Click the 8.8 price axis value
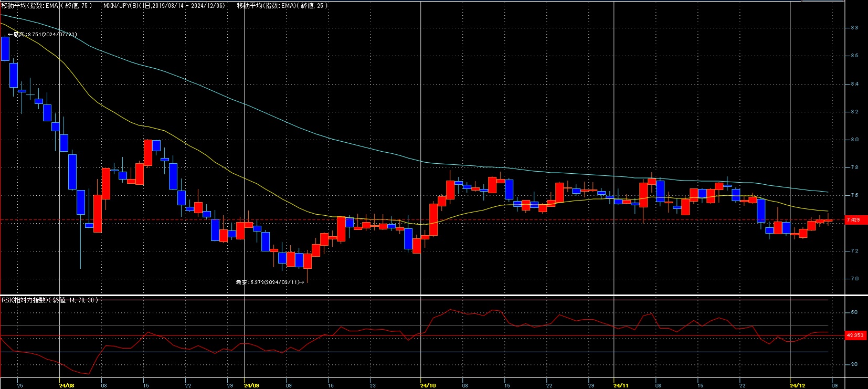 tap(854, 28)
